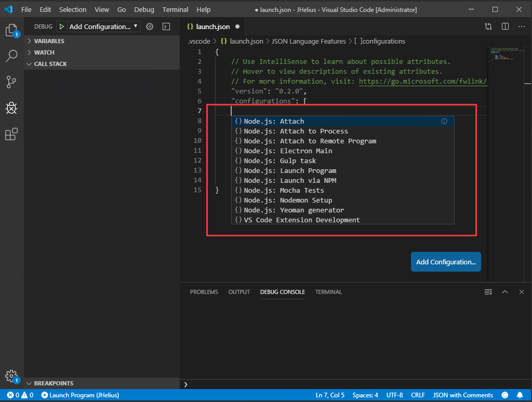Expand the WATCH section
The width and height of the screenshot is (532, 402).
pyautogui.click(x=44, y=52)
